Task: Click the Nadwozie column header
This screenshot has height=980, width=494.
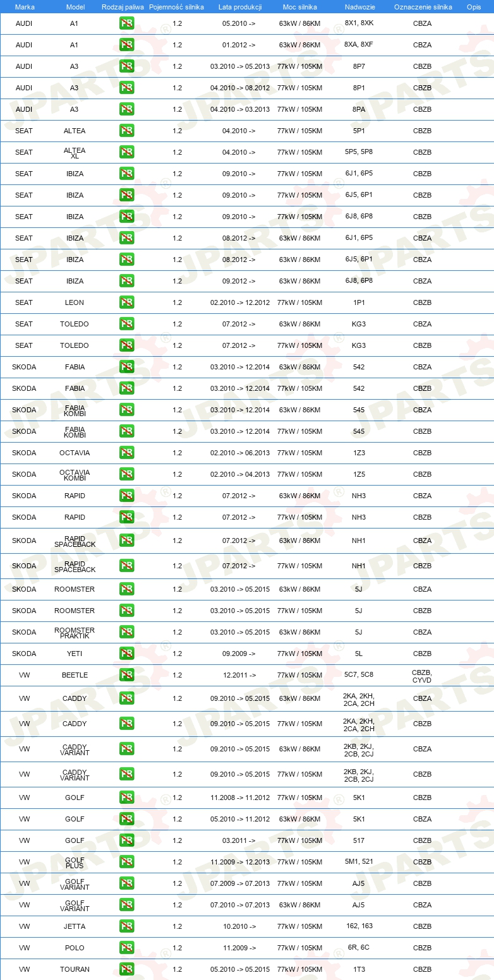Action: tap(359, 7)
